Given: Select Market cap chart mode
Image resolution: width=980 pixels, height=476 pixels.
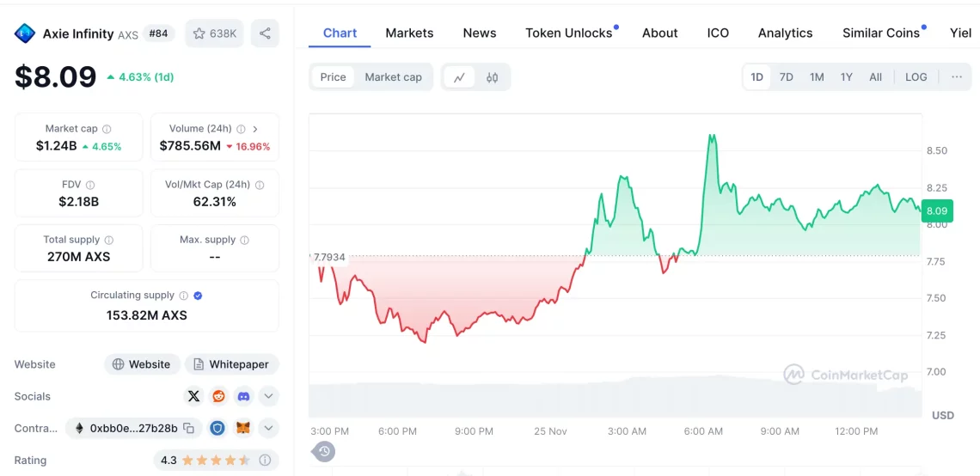Looking at the screenshot, I should tap(393, 77).
